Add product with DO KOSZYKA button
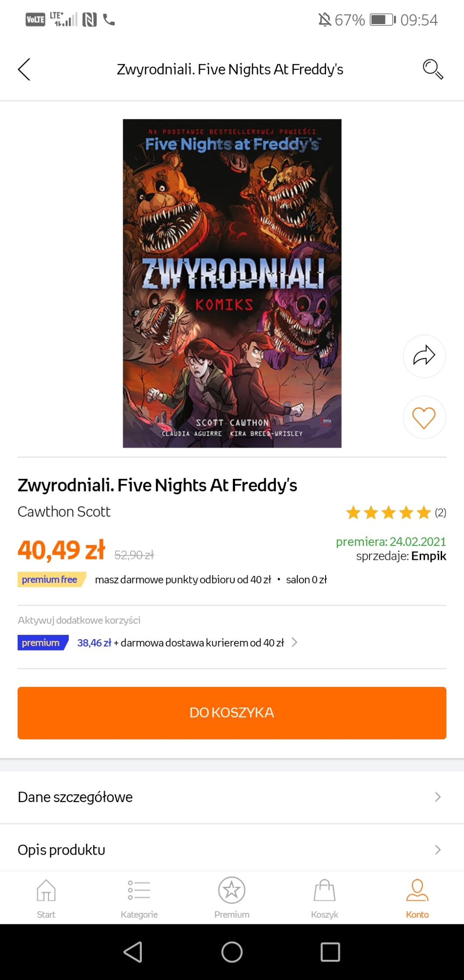This screenshot has width=464, height=980. point(232,713)
